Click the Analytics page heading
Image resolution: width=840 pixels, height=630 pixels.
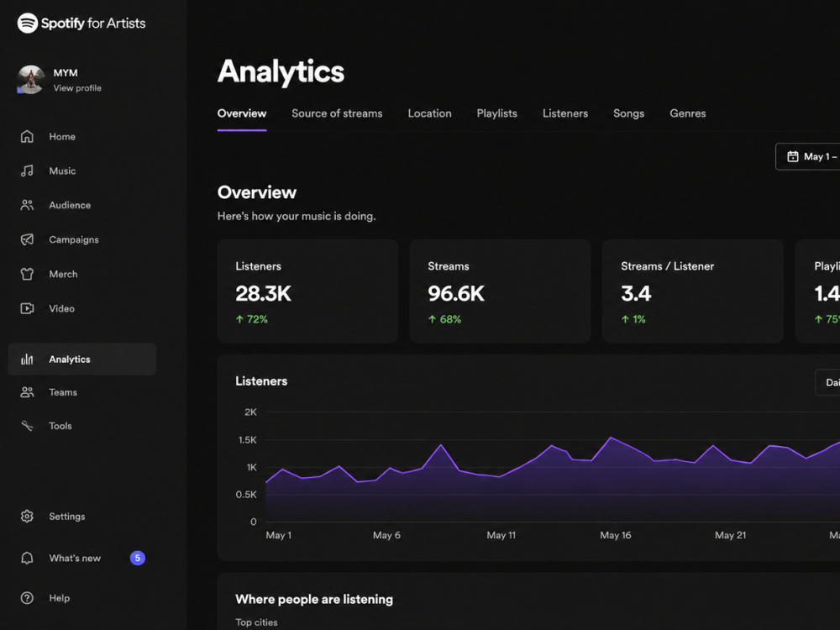[281, 71]
